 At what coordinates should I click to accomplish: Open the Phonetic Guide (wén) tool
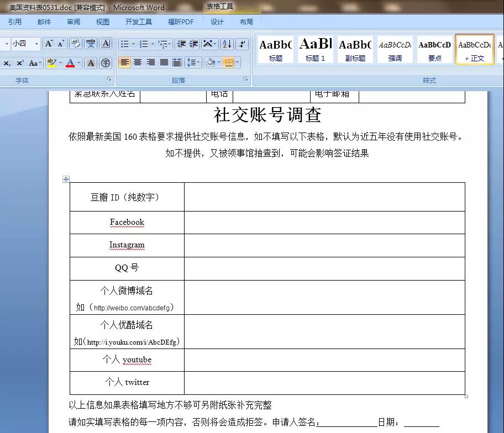[x=91, y=44]
